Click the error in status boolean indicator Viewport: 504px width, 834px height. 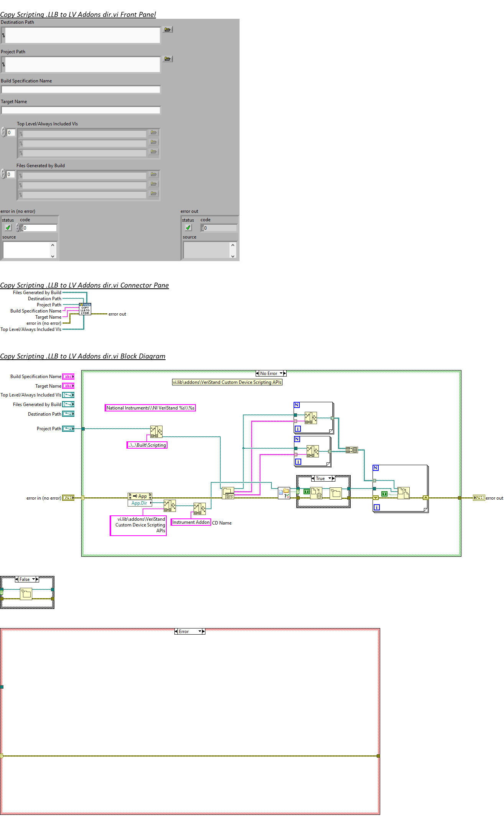8,227
